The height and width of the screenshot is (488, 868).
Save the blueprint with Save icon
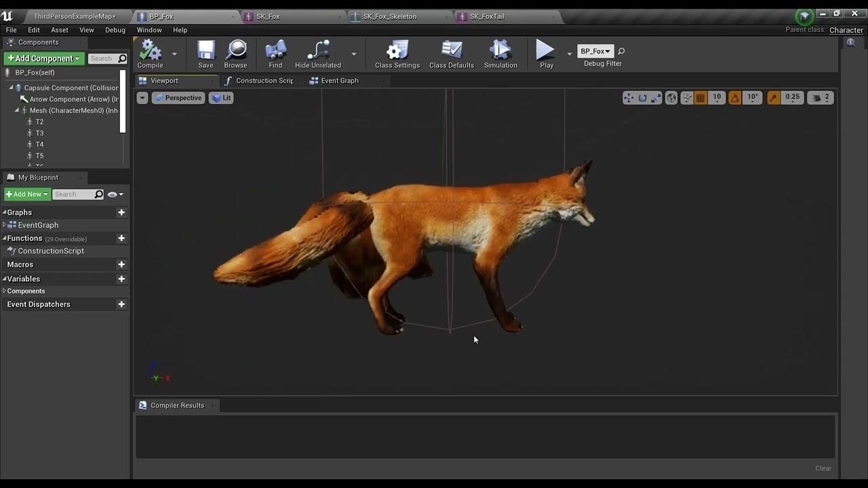(205, 54)
